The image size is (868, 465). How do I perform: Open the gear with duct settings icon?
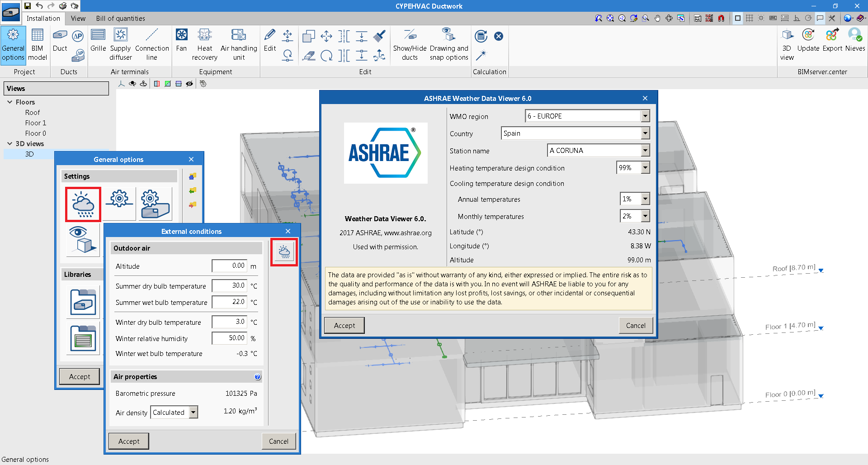(x=155, y=204)
